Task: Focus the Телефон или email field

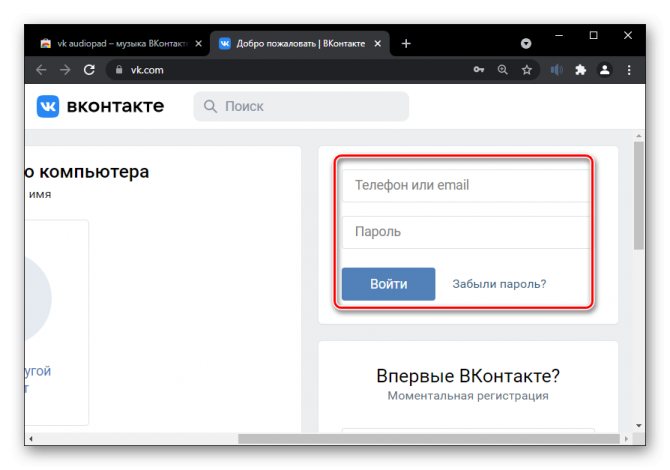Action: point(466,185)
